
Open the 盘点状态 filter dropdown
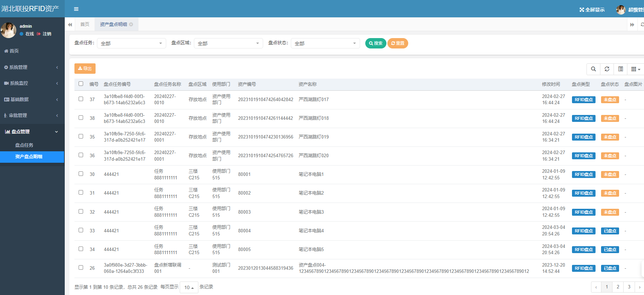click(325, 43)
